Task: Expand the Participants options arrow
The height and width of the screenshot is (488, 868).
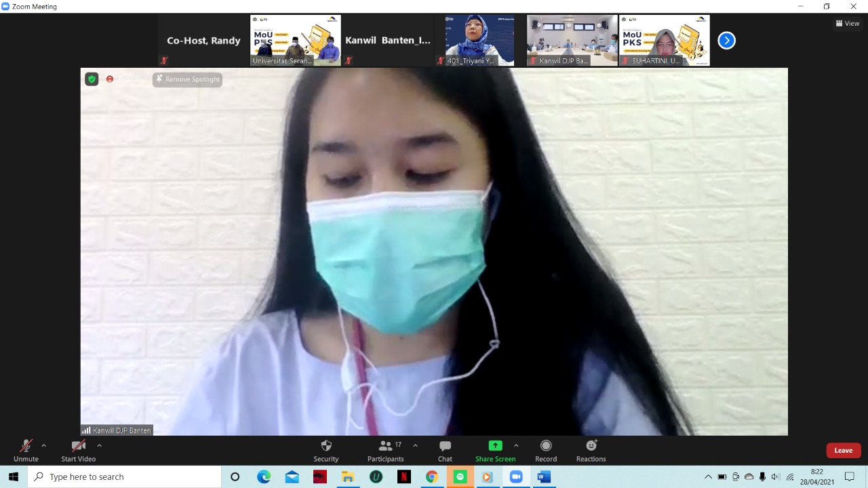Action: [415, 445]
